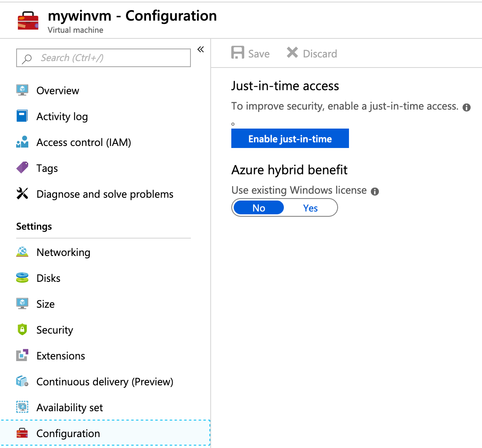Click the Size monitor icon

(x=22, y=303)
